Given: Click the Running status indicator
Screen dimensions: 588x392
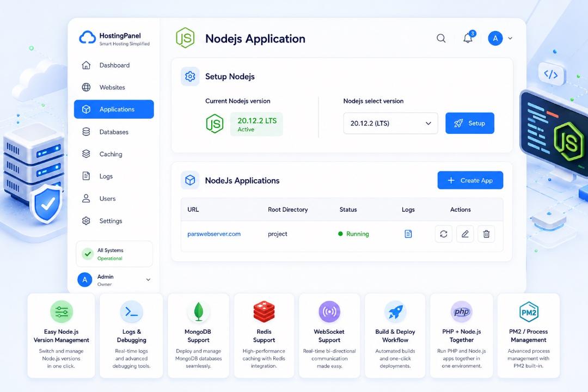Looking at the screenshot, I should (x=353, y=234).
